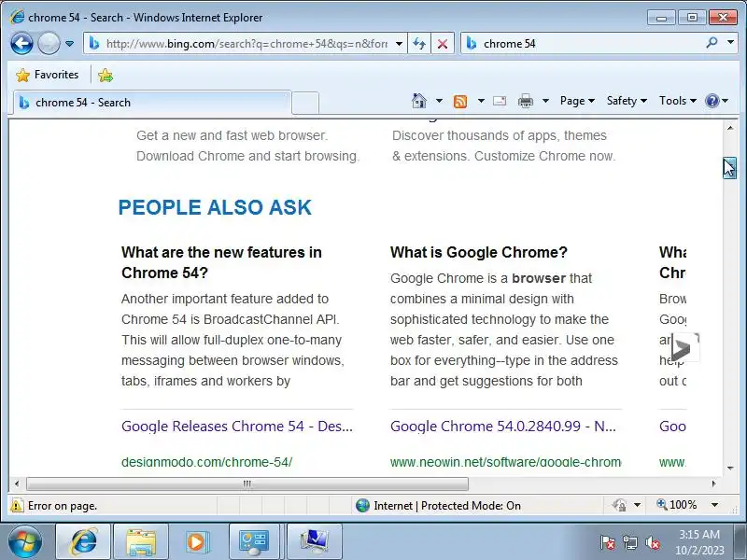Viewport: 747px width, 560px height.
Task: Open the Windows Explorer folder taskbar icon
Action: tap(141, 542)
